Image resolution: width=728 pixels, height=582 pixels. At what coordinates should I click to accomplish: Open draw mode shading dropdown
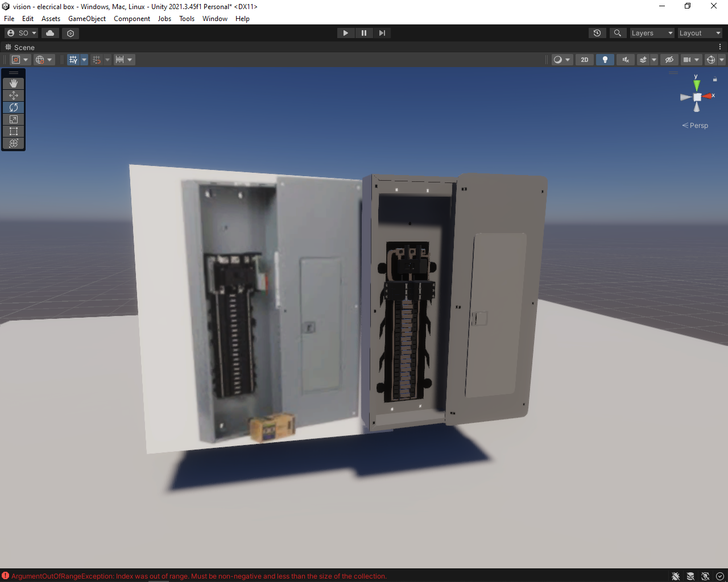tap(562, 60)
